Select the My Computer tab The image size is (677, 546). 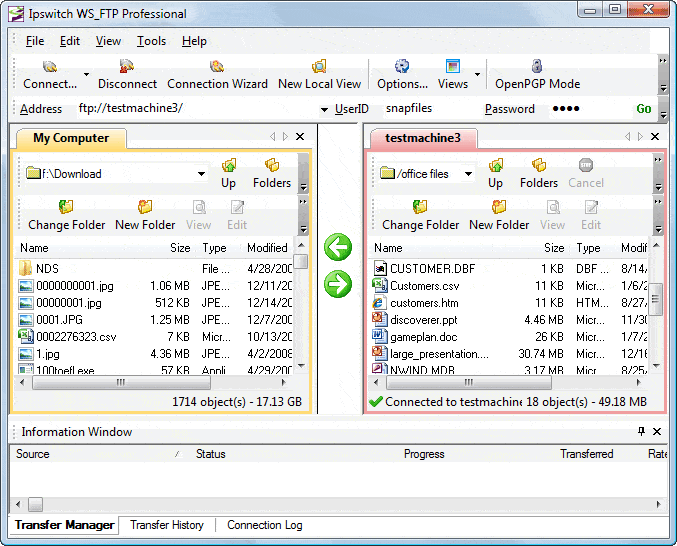coord(71,138)
